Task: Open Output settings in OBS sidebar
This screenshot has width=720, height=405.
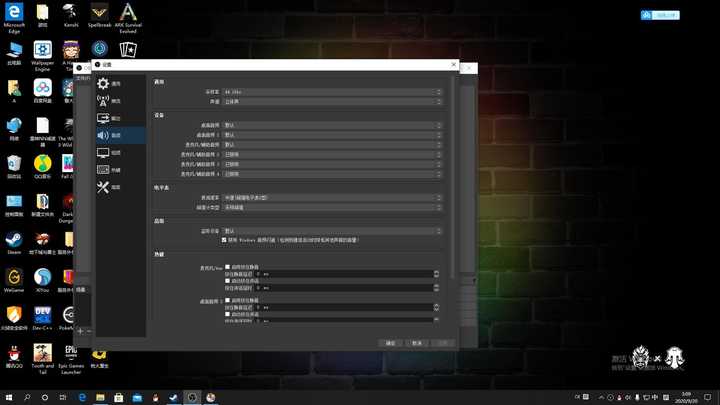Action: click(103, 118)
